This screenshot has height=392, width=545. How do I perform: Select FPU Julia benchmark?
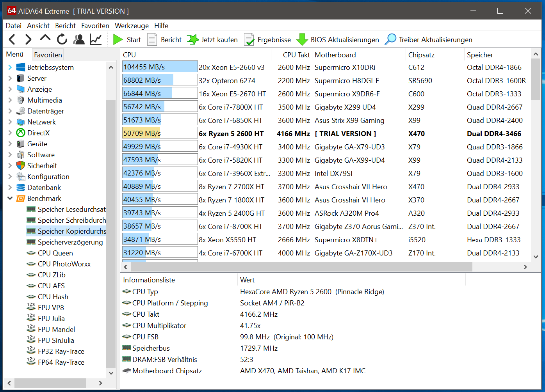51,318
